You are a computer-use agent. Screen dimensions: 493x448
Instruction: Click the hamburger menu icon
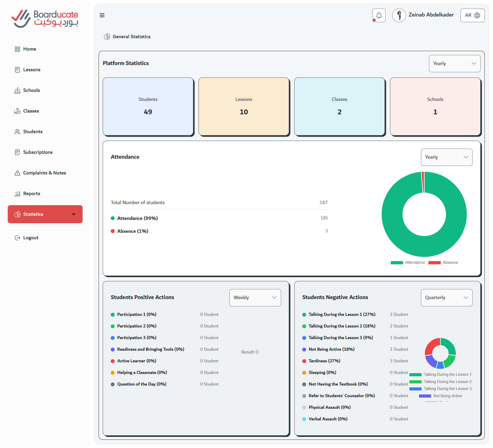coord(102,15)
